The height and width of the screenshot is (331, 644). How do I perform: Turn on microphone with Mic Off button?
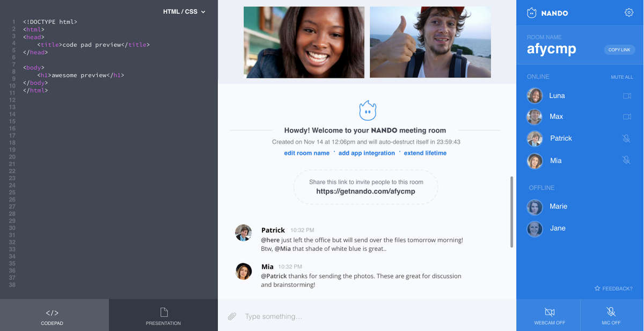612,315
